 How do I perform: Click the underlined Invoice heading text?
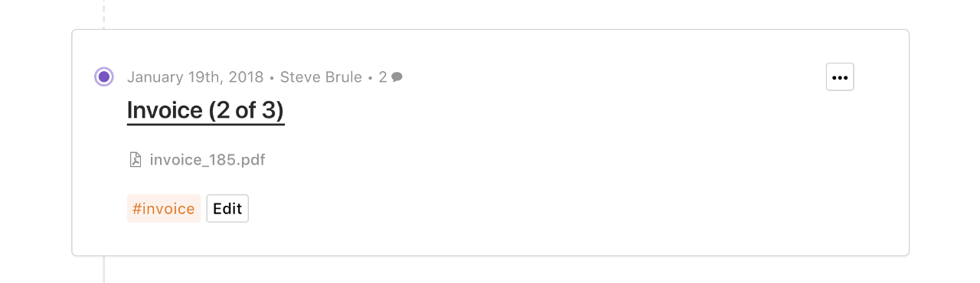[206, 110]
